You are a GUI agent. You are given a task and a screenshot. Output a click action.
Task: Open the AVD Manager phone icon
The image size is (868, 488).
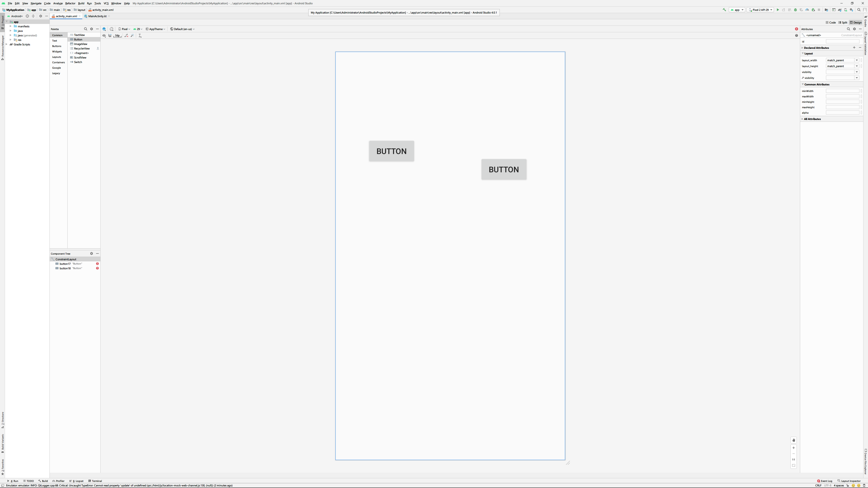click(845, 10)
